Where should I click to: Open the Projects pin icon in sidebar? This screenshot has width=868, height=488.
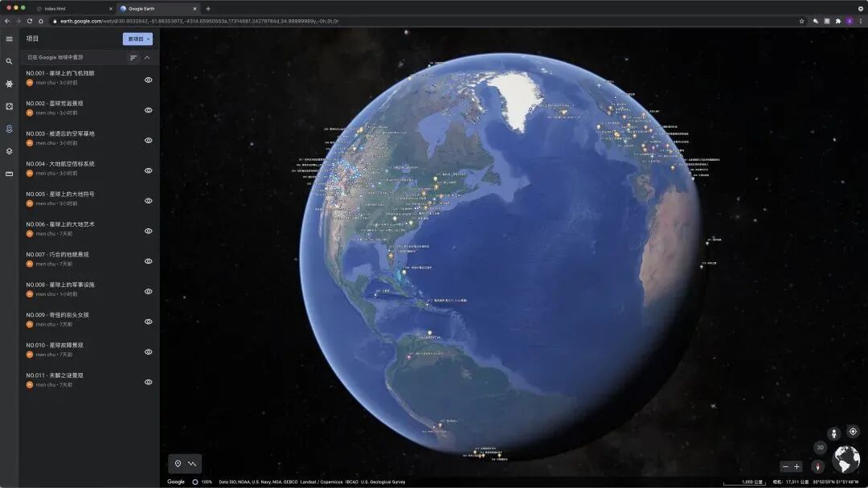[10, 129]
